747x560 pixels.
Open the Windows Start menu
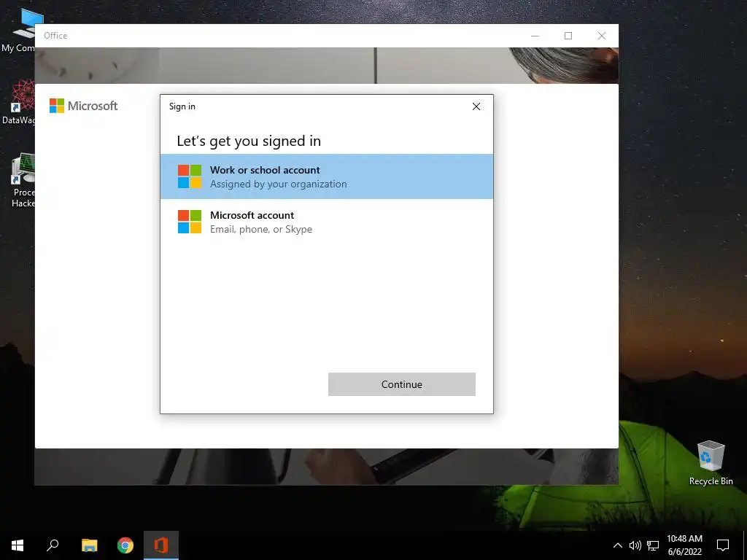tap(18, 545)
